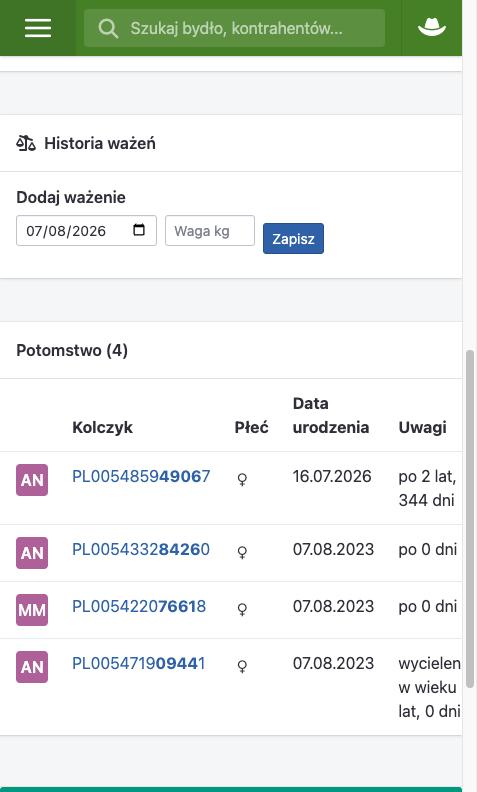Image resolution: width=477 pixels, height=792 pixels.
Task: Click note 'po 2 lat, 344 dni'
Action: [x=427, y=488]
